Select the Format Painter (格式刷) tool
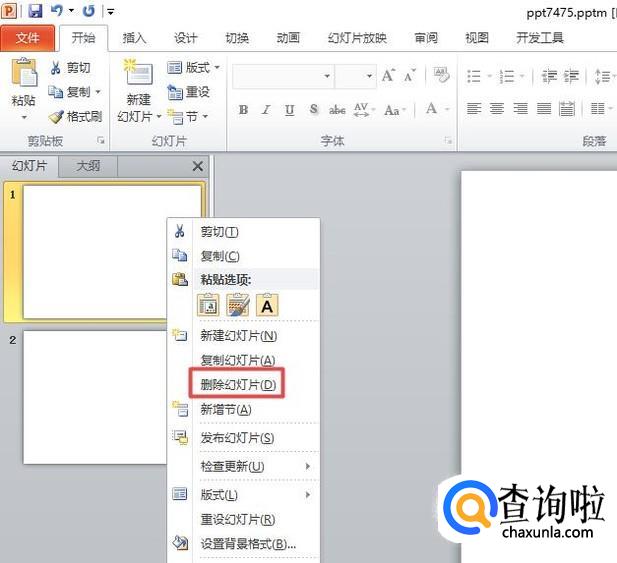The width and height of the screenshot is (617, 563). tap(76, 117)
